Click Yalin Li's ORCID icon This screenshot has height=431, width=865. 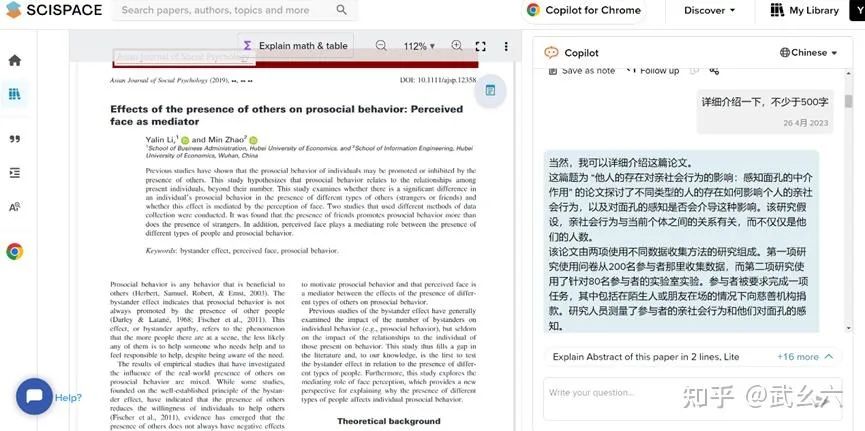[185, 140]
